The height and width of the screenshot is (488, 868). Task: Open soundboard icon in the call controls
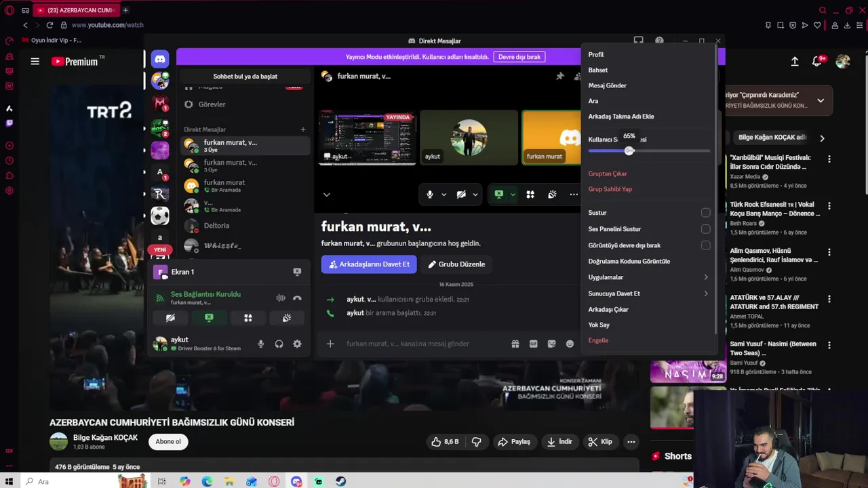(552, 195)
